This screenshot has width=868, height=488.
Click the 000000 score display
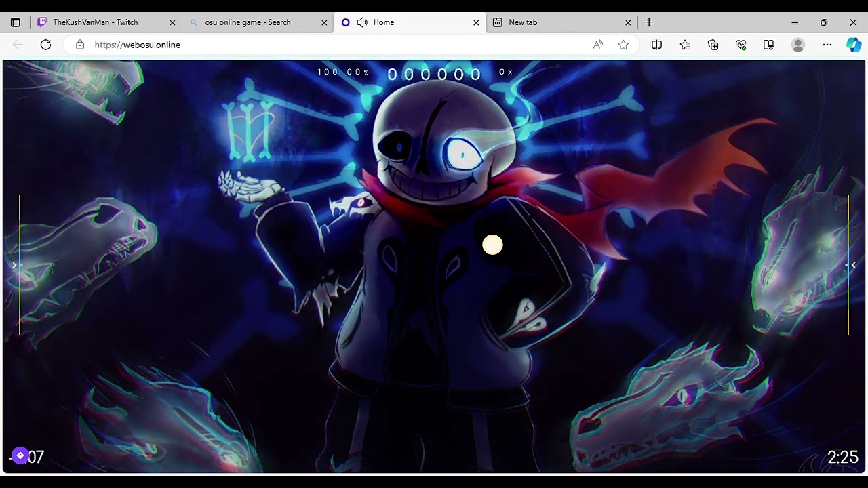pos(434,75)
